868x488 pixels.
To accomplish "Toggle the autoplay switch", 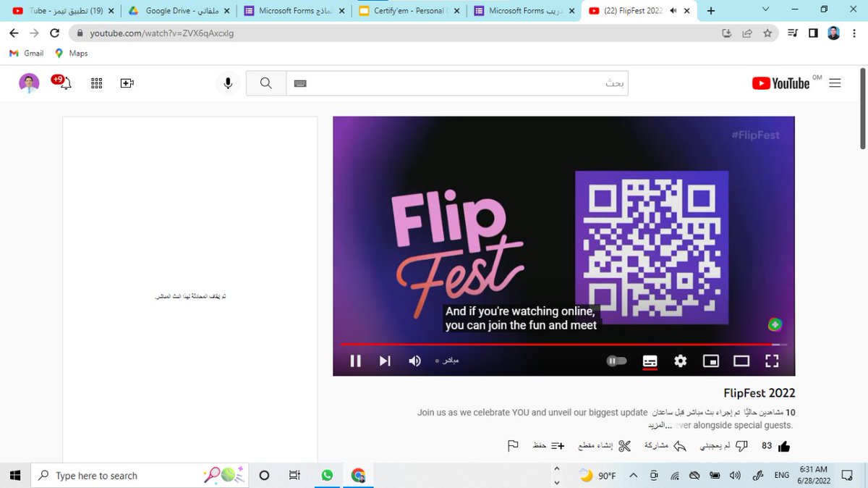I will pos(616,361).
